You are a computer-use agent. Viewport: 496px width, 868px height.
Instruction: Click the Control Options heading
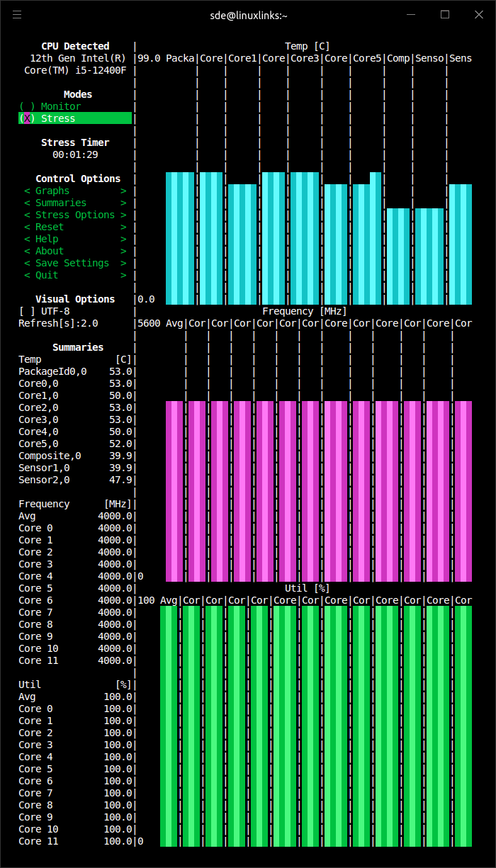pos(78,179)
